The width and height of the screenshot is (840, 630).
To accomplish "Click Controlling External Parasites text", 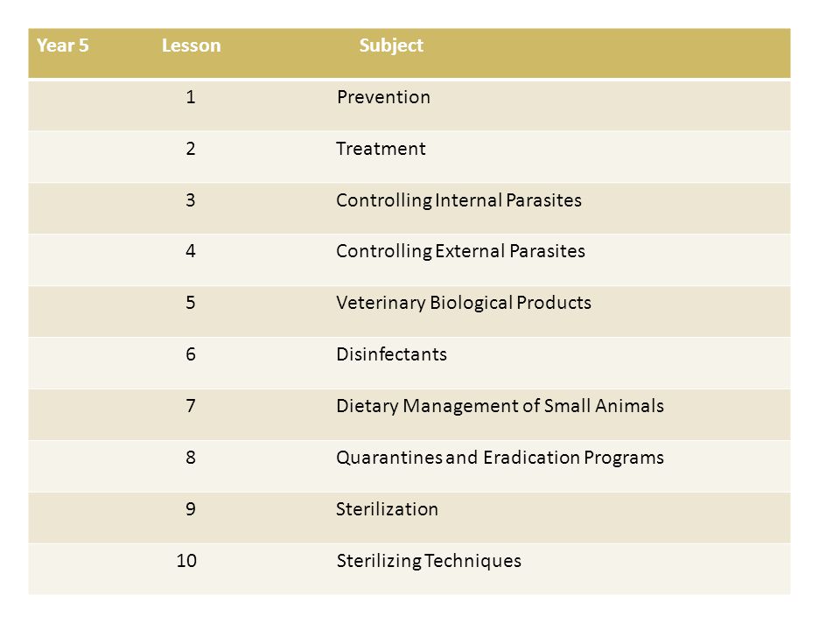I will (x=461, y=251).
